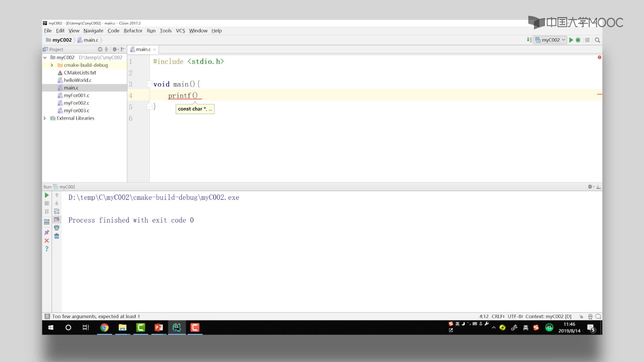Image resolution: width=644 pixels, height=362 pixels.
Task: Click the Stop button in the Run panel
Action: pos(47,203)
